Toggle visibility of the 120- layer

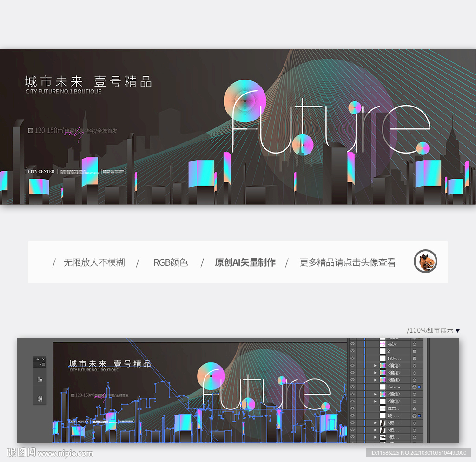[353, 358]
